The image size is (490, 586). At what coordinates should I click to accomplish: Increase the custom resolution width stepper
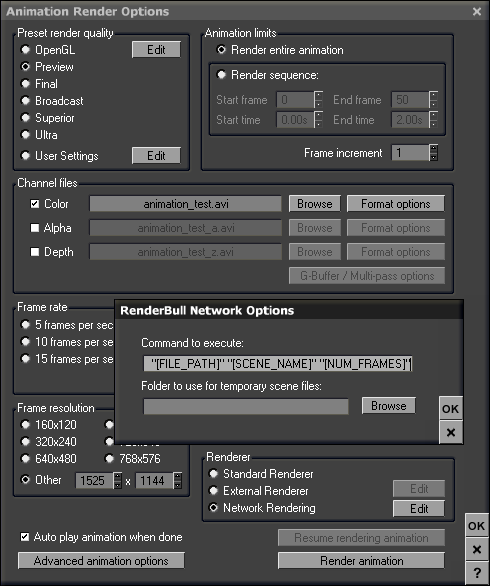[x=118, y=476]
